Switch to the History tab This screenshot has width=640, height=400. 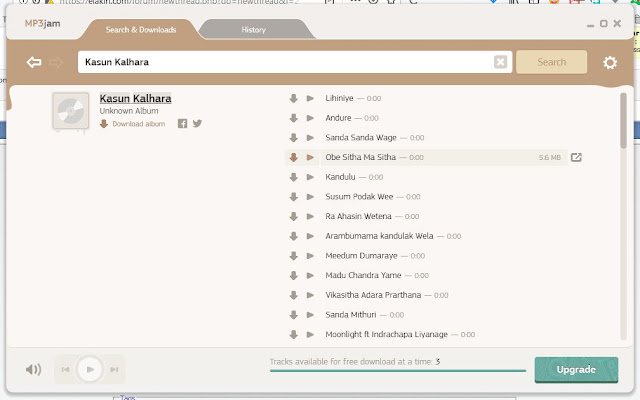point(253,30)
